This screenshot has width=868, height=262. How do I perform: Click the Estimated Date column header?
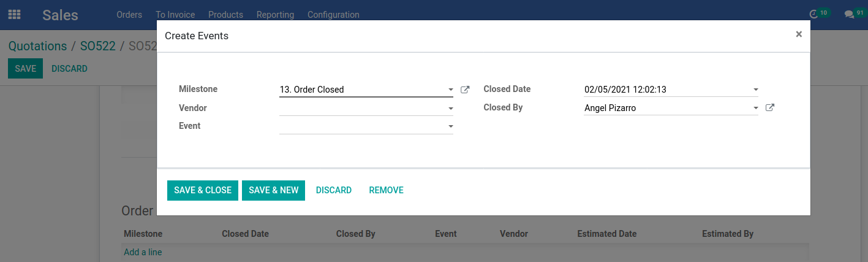tap(607, 234)
